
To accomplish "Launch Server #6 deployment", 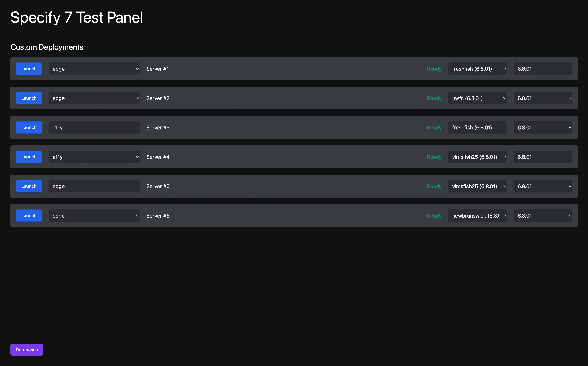I will coord(29,215).
